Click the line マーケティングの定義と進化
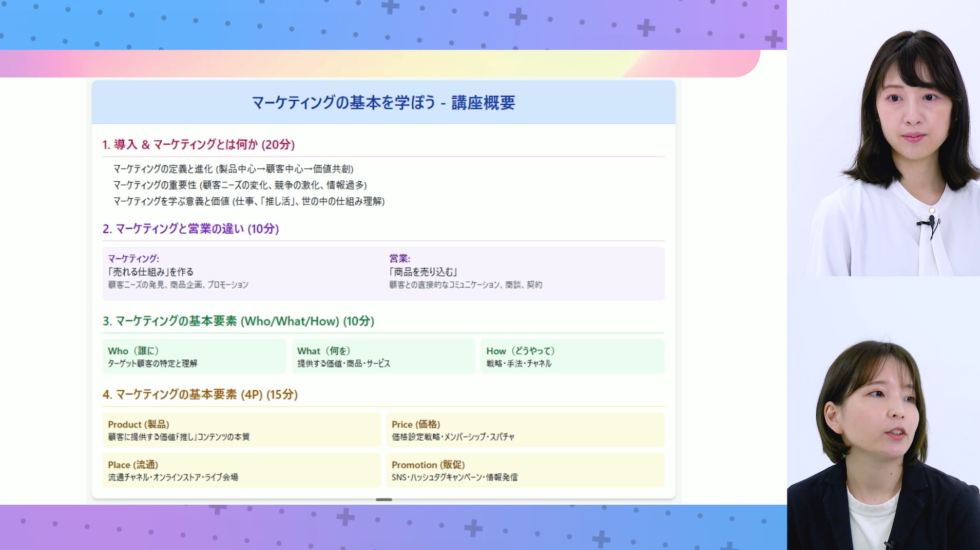 234,169
